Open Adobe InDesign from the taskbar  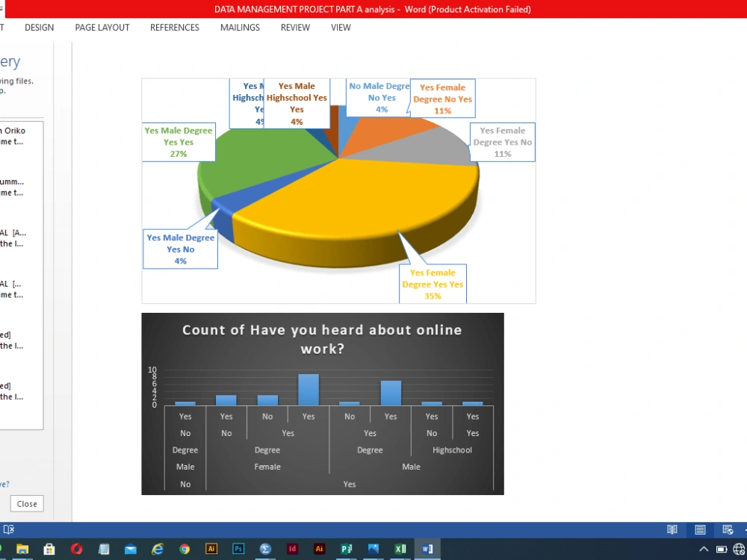(292, 549)
